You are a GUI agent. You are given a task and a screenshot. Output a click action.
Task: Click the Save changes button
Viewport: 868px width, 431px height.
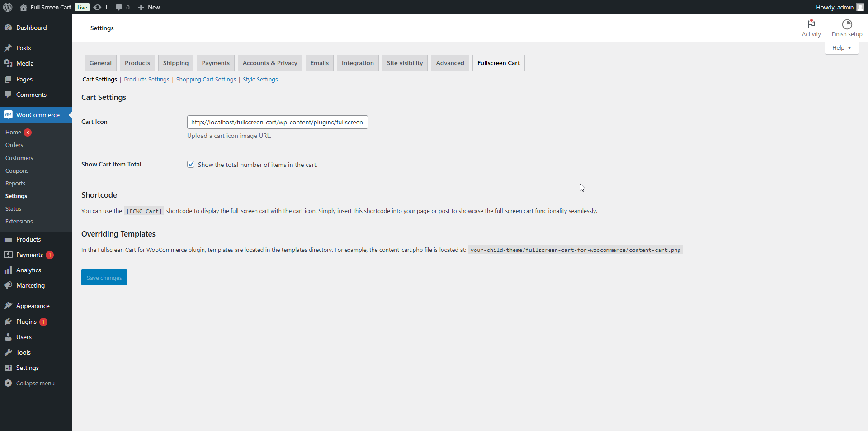coord(104,277)
